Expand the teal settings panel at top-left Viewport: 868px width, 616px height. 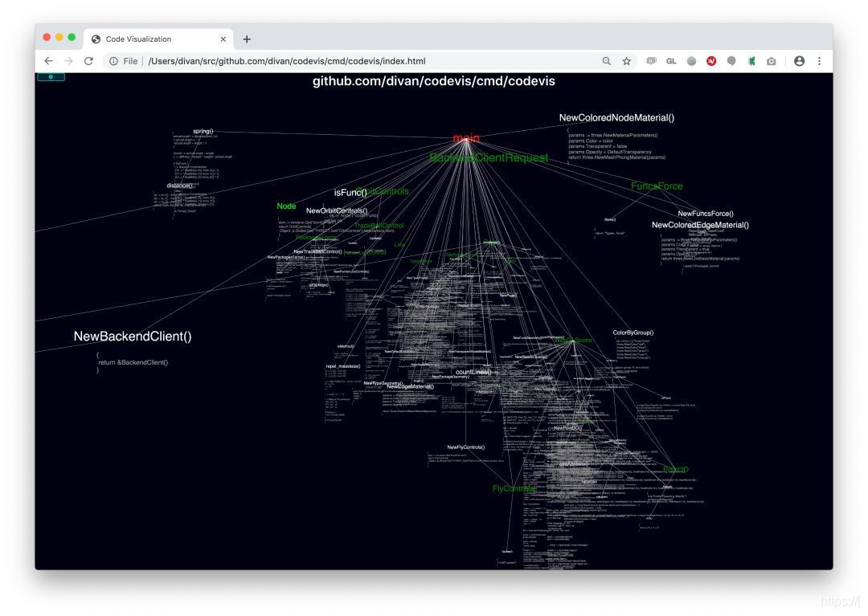pos(51,77)
